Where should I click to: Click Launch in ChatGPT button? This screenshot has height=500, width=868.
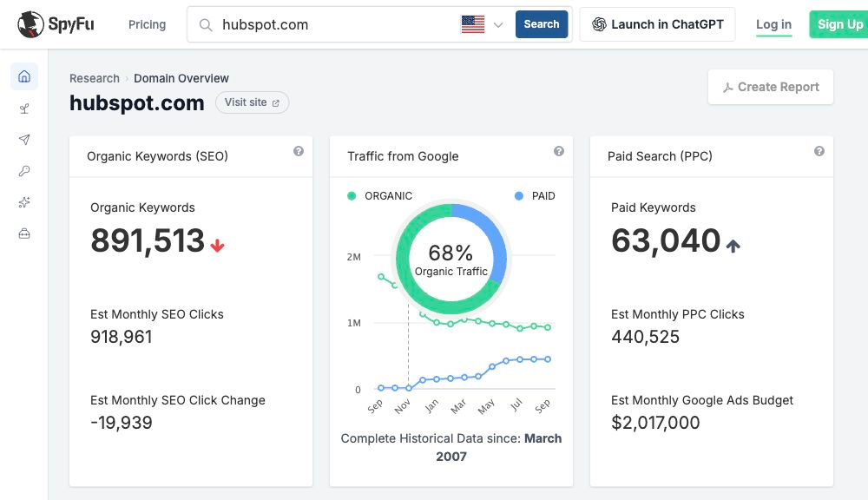[657, 24]
